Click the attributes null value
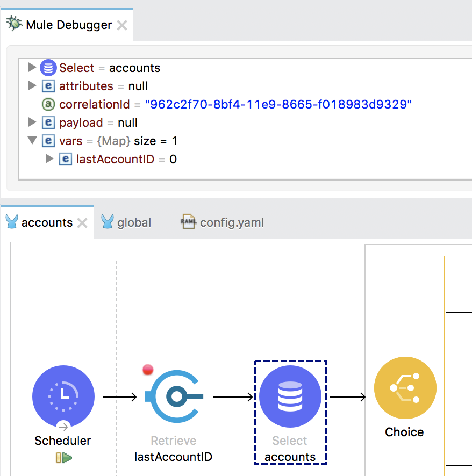 [138, 86]
